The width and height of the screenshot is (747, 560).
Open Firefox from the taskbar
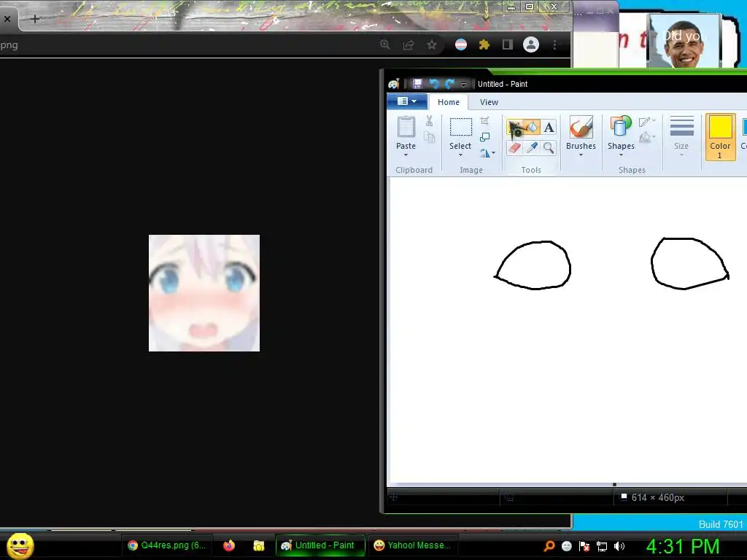click(x=229, y=545)
